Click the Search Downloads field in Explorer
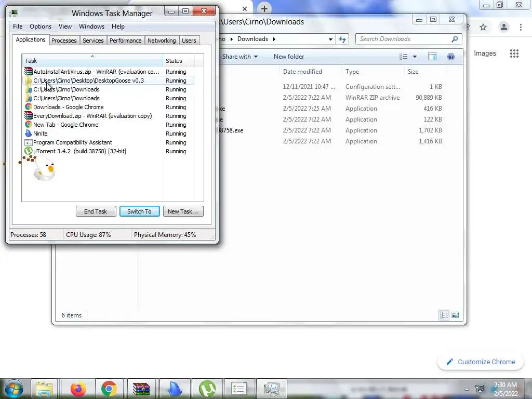 tap(404, 39)
